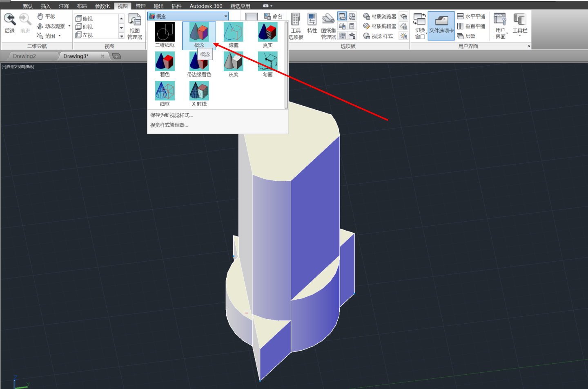Open the 插入 ribbon tab

[46, 6]
